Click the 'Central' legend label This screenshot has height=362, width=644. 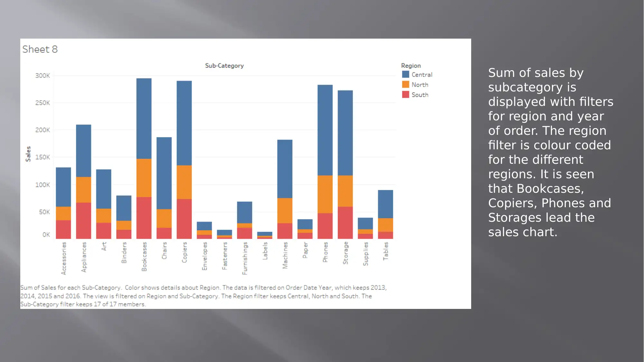(x=422, y=75)
